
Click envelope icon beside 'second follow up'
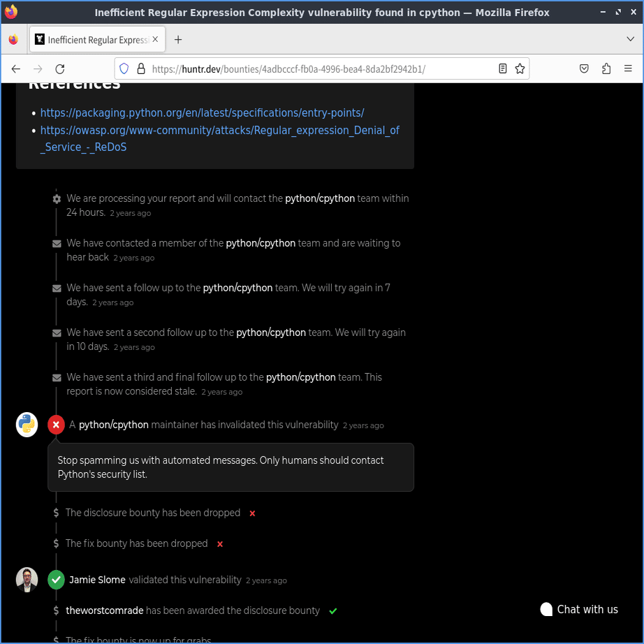[x=57, y=333]
